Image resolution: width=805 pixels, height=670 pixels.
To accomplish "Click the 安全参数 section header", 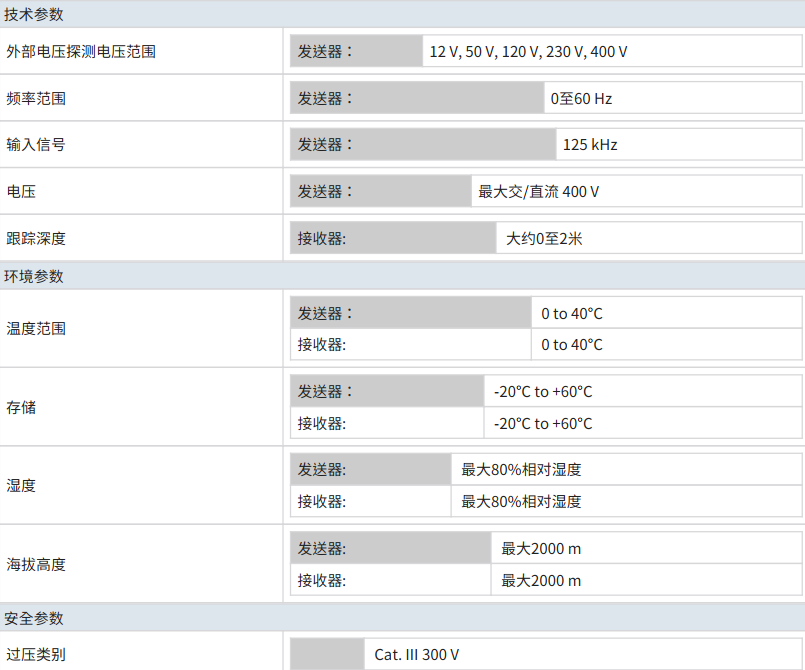I will tap(34, 618).
